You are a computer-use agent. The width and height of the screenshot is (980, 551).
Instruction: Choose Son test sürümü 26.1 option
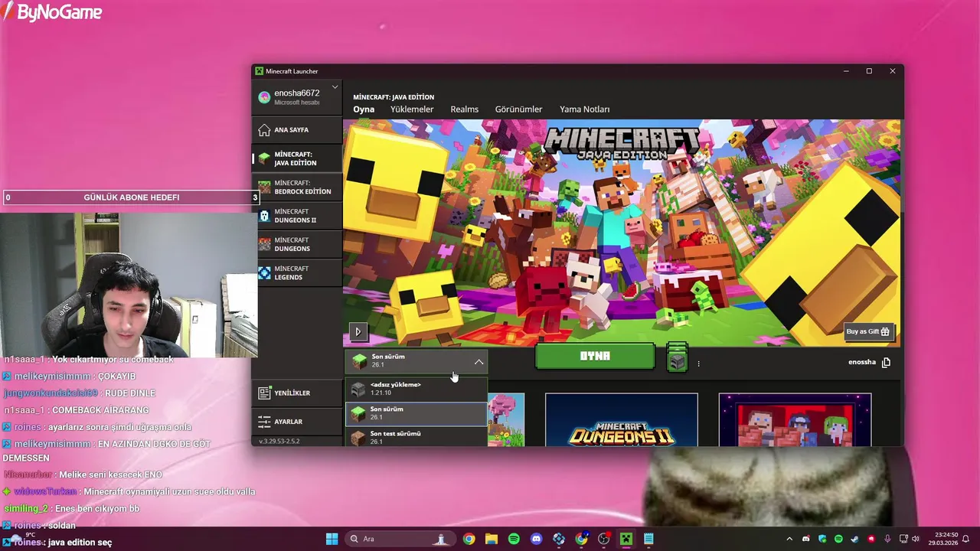[x=416, y=437]
